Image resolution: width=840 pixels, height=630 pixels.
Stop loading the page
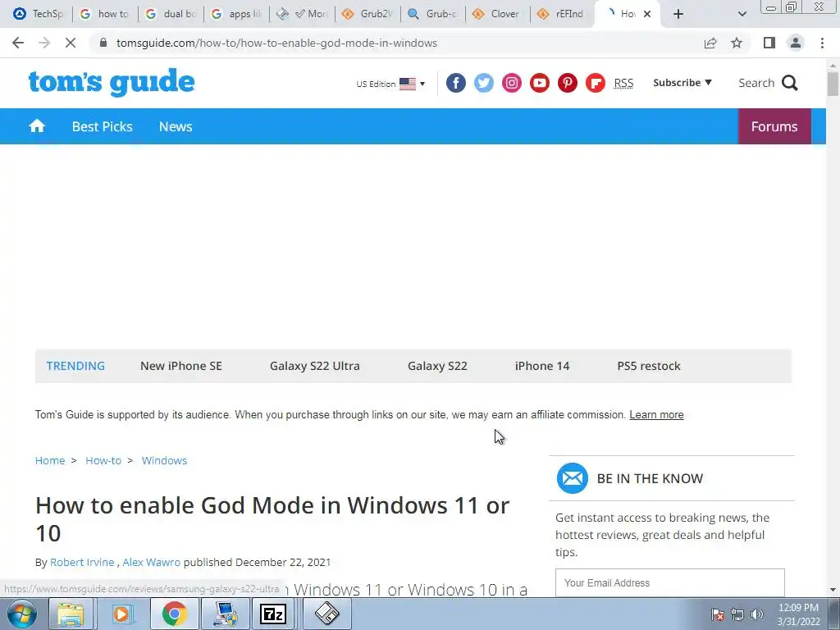71,43
